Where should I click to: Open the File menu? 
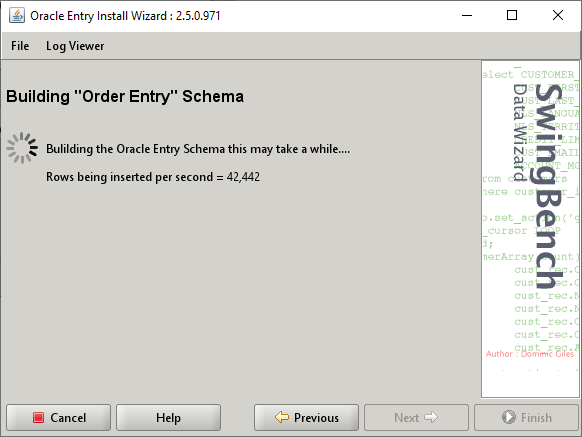click(20, 46)
